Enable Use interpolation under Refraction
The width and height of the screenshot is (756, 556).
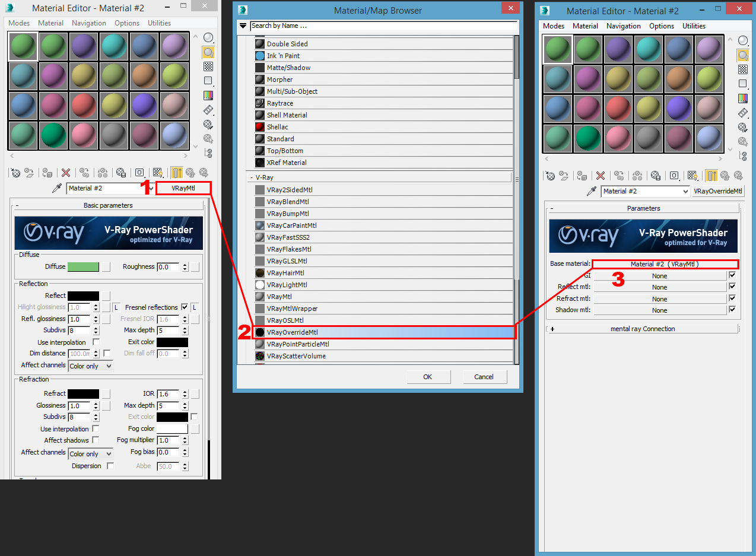96,428
